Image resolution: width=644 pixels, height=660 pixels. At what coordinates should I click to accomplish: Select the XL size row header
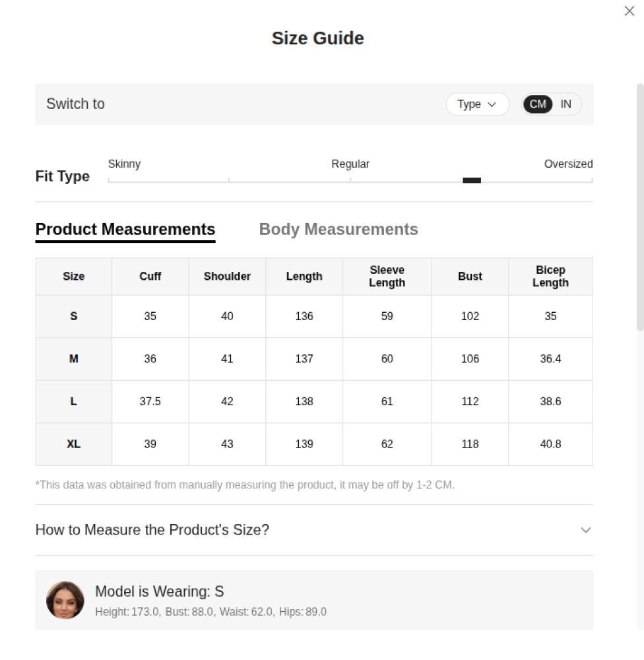click(73, 444)
